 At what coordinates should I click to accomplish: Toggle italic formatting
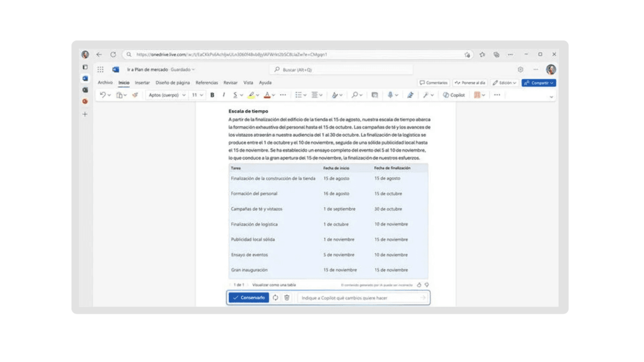click(x=224, y=95)
